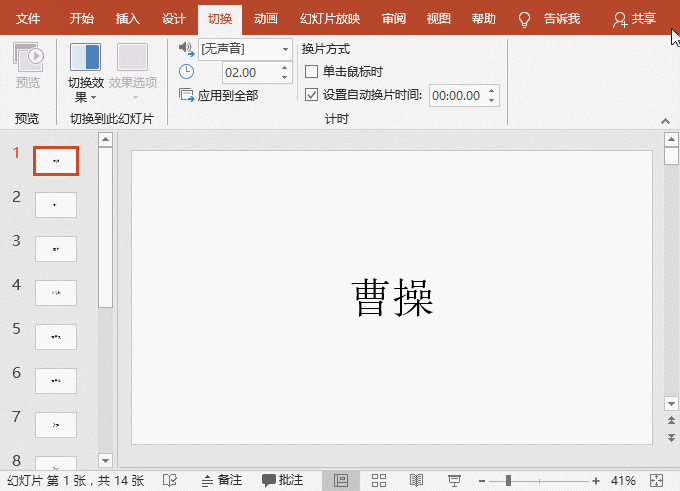Screen dimensions: 680x491
Task: Open the 切换效果 transition gallery
Action: [84, 72]
